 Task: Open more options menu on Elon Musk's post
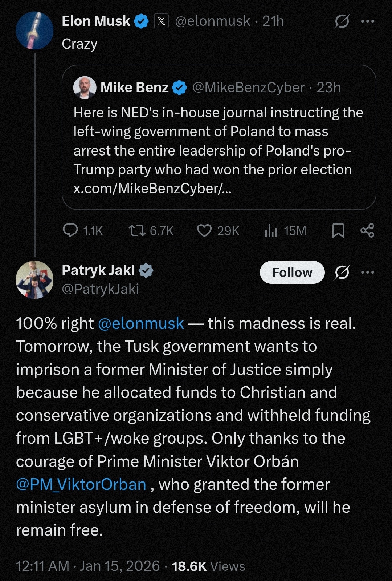pyautogui.click(x=368, y=21)
